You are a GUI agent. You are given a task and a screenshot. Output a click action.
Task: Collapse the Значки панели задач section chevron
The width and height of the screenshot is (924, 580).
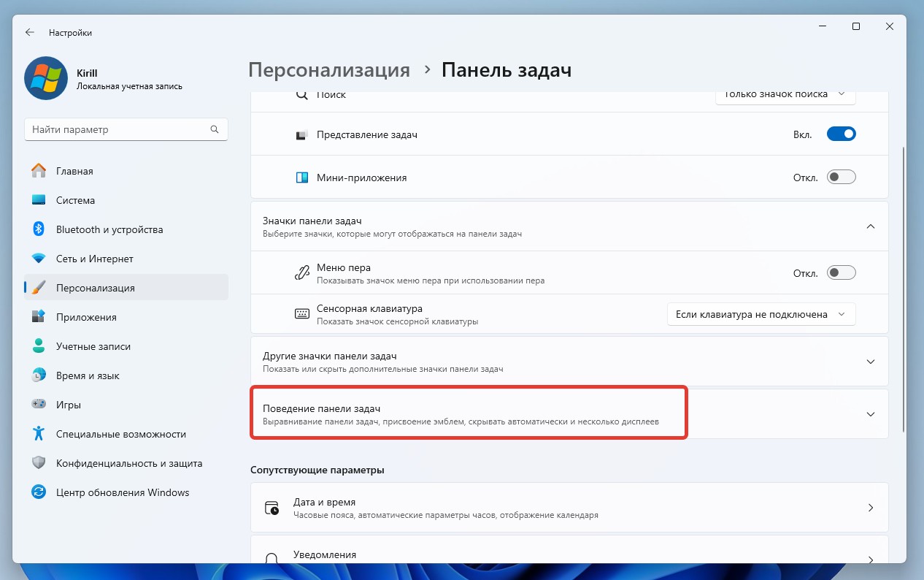[870, 226]
